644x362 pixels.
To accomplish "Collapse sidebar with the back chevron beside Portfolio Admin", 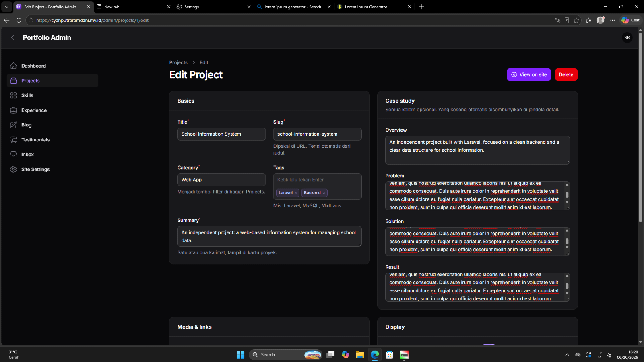I will click(13, 37).
